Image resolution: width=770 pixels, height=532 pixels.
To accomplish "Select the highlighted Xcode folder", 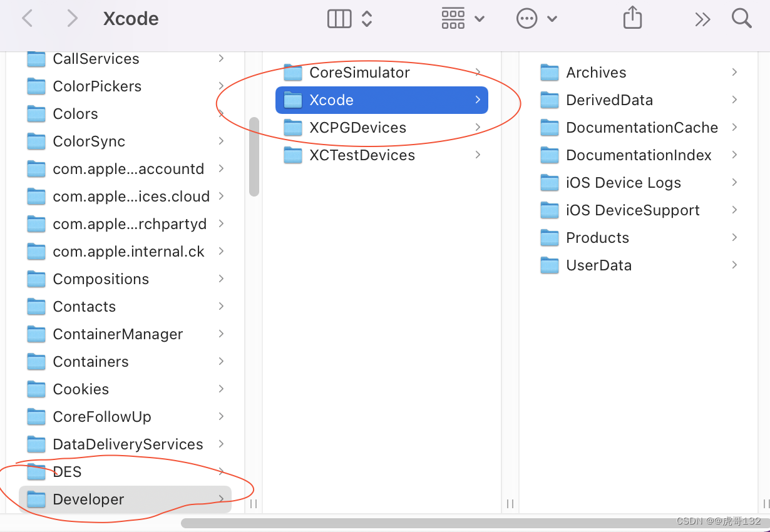I will [x=382, y=100].
